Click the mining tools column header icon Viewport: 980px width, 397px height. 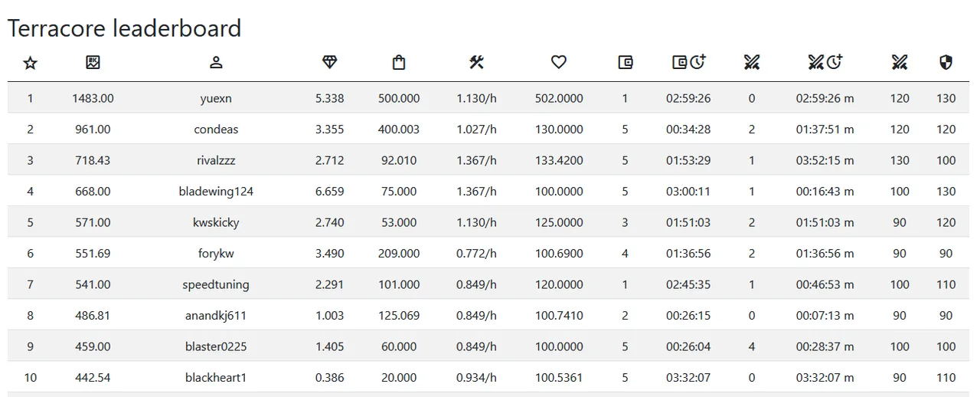coord(476,63)
